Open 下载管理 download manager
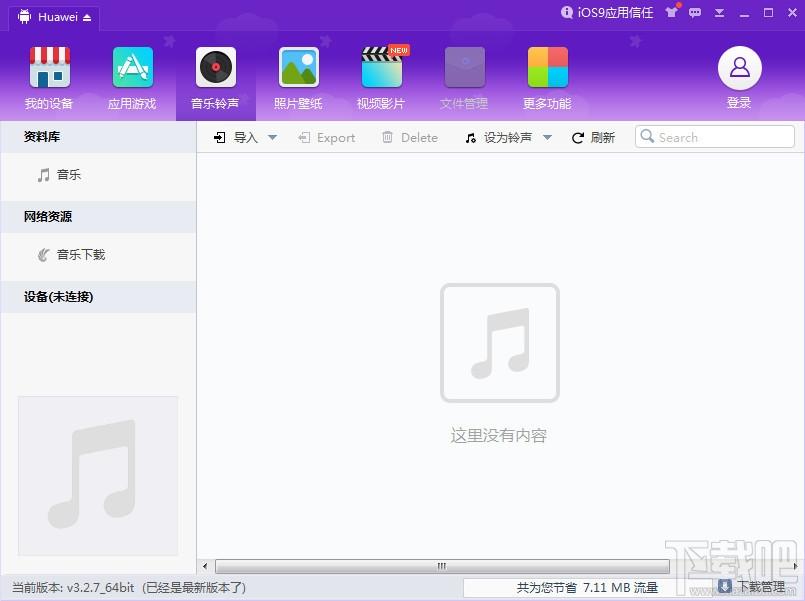This screenshot has width=805, height=601. pos(753,587)
